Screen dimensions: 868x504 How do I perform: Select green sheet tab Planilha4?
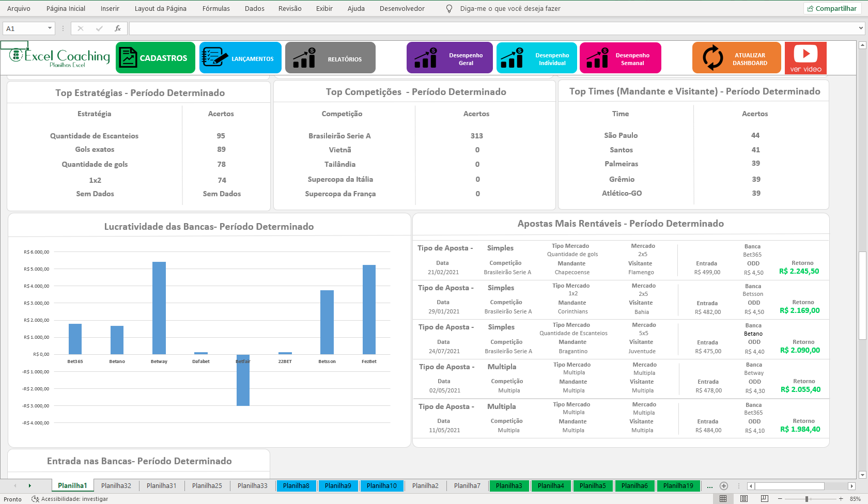551,485
